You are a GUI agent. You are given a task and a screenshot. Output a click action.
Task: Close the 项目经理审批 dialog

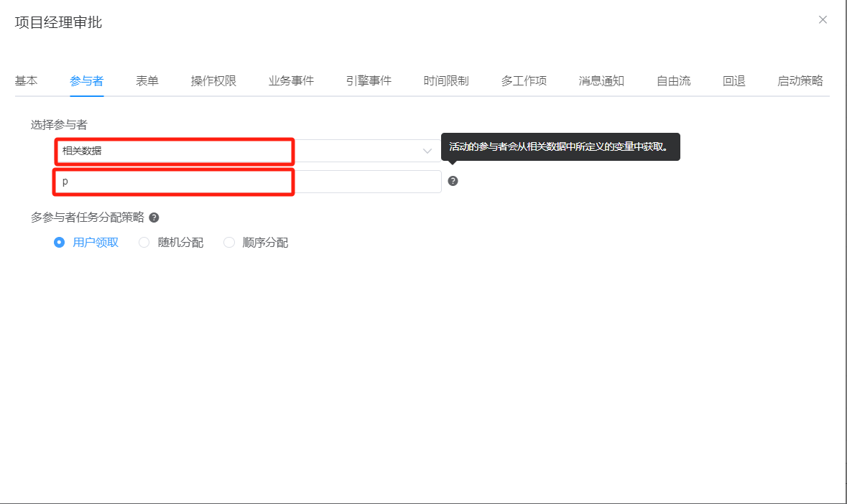(823, 20)
